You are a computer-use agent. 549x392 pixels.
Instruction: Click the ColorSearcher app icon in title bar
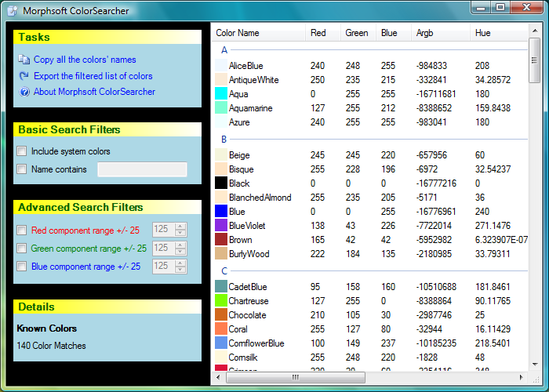(x=13, y=10)
